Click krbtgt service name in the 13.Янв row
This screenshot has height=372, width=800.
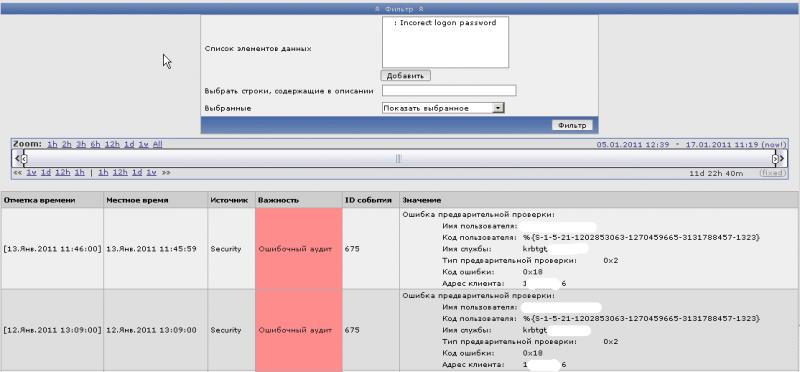pos(536,249)
